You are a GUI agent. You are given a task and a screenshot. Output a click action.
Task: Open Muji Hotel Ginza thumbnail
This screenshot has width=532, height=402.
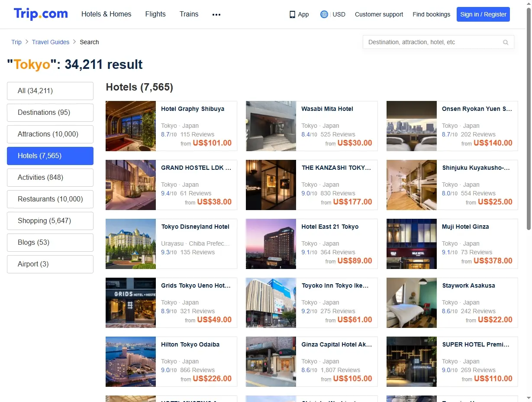(x=412, y=244)
